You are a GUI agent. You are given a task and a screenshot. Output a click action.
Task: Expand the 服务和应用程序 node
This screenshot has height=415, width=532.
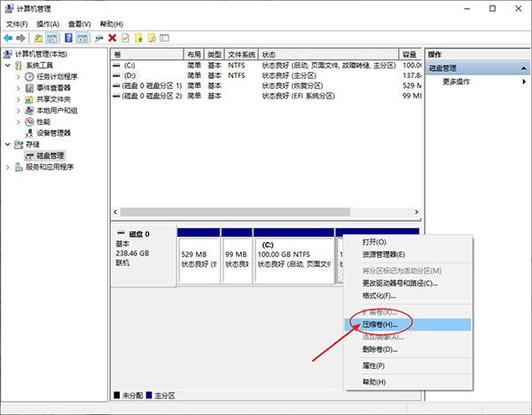pyautogui.click(x=8, y=167)
